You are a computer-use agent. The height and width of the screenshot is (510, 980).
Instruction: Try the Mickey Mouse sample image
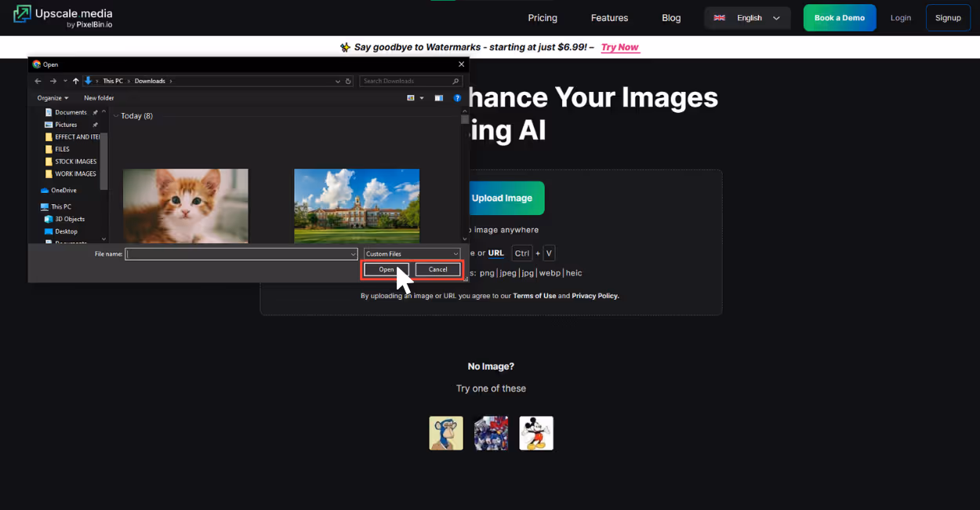[536, 433]
